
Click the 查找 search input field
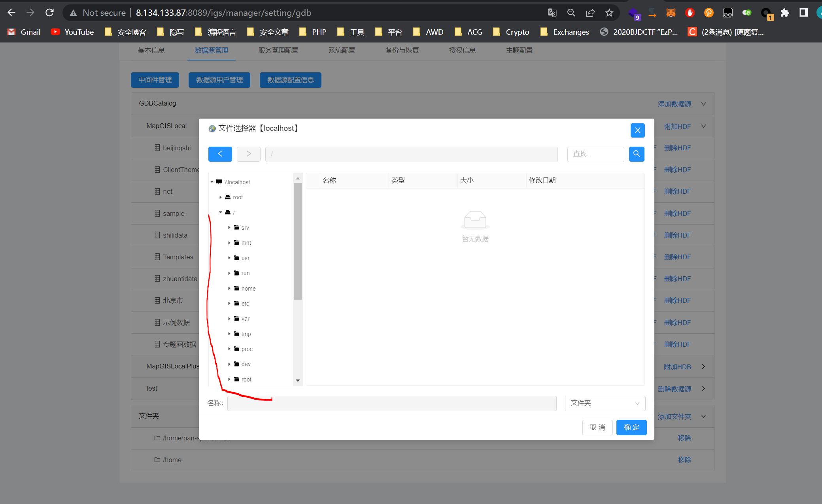pos(595,154)
